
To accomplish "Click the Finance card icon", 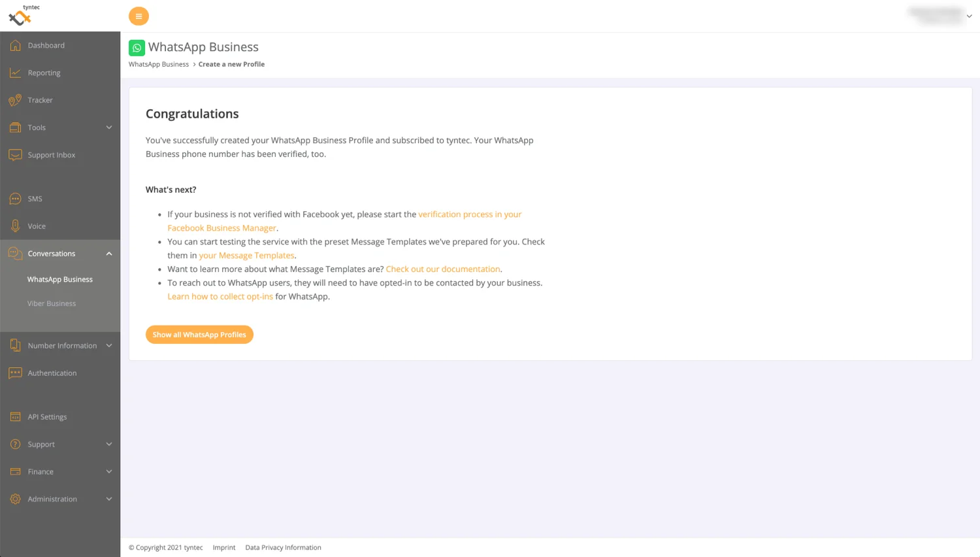I will pyautogui.click(x=15, y=472).
